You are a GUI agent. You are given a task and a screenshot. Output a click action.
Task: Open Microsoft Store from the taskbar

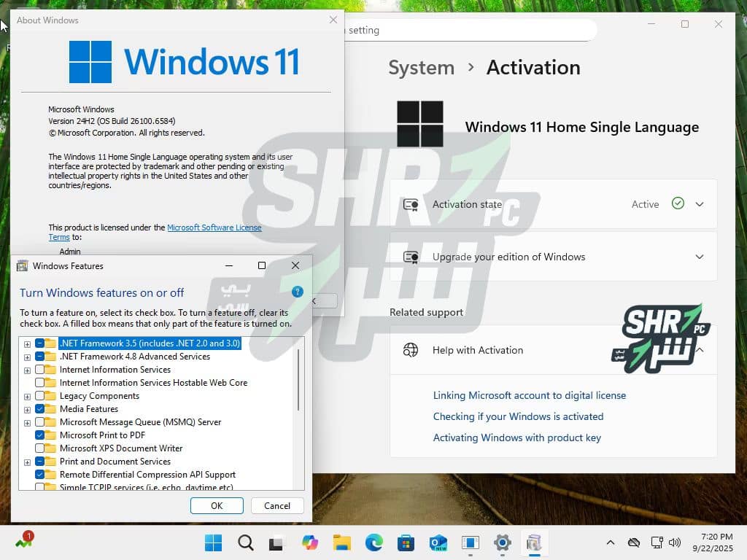pos(406,542)
